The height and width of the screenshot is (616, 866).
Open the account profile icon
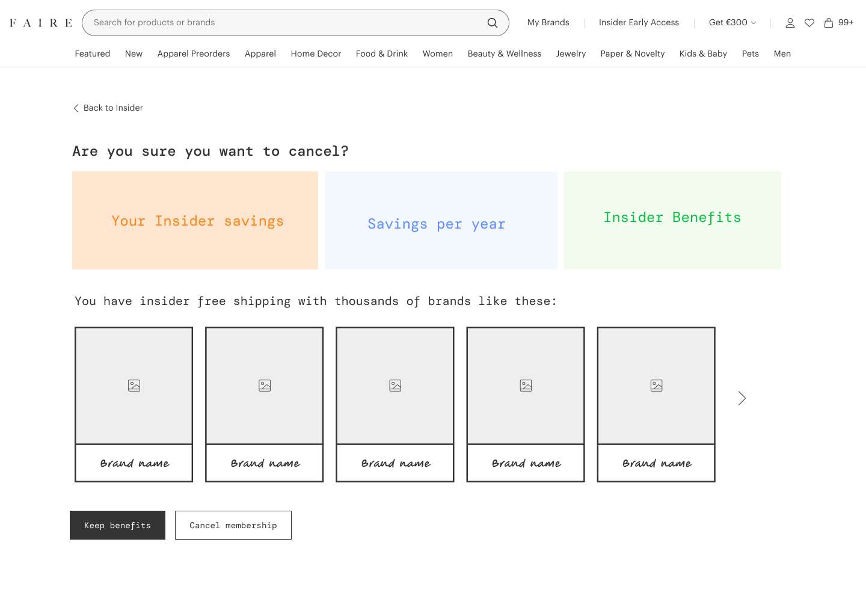pos(790,23)
